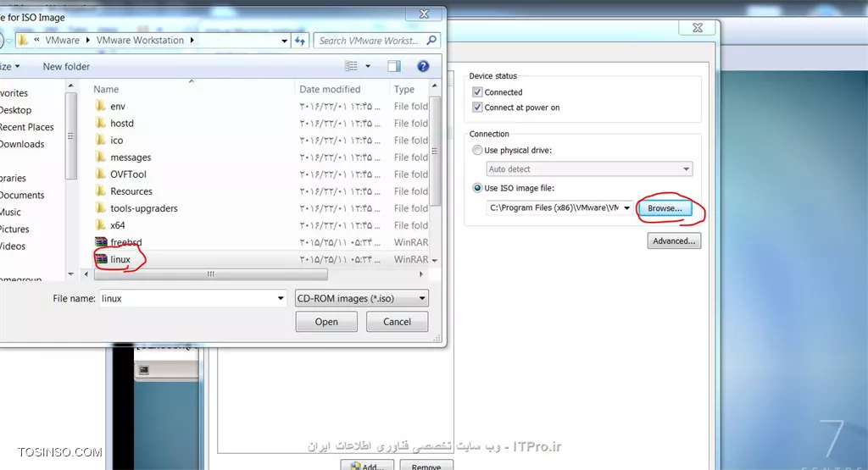Select Use ISO image file radio button

tap(477, 188)
